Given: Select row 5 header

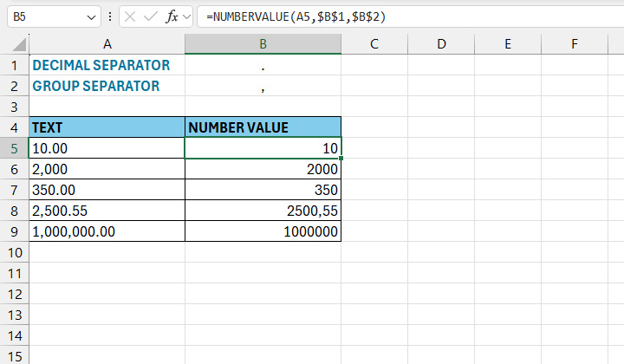Looking at the screenshot, I should 14,148.
